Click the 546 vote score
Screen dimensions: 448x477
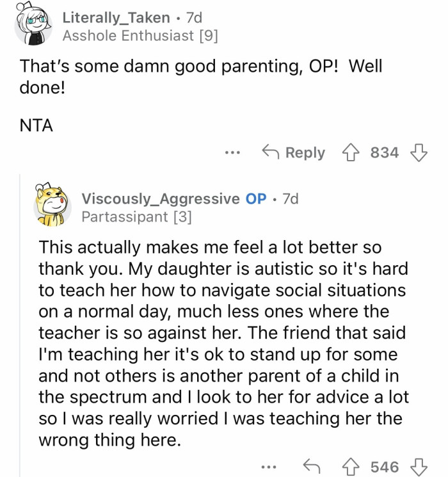tap(385, 467)
